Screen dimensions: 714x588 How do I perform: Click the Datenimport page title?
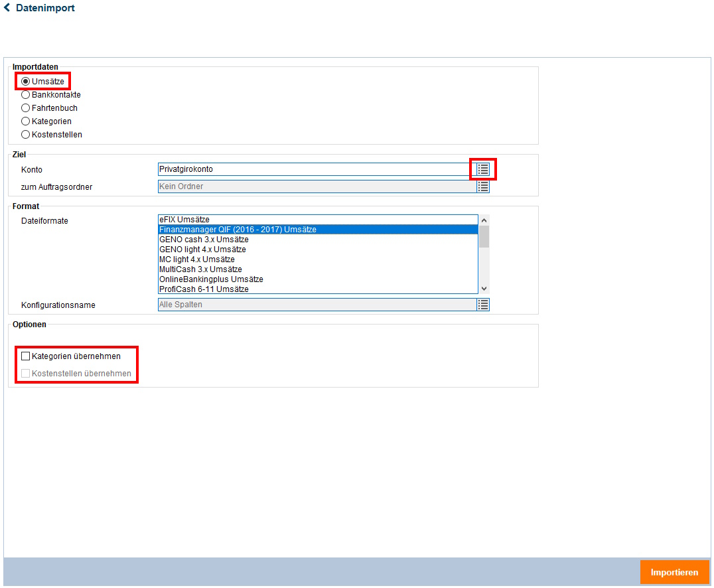pos(45,8)
